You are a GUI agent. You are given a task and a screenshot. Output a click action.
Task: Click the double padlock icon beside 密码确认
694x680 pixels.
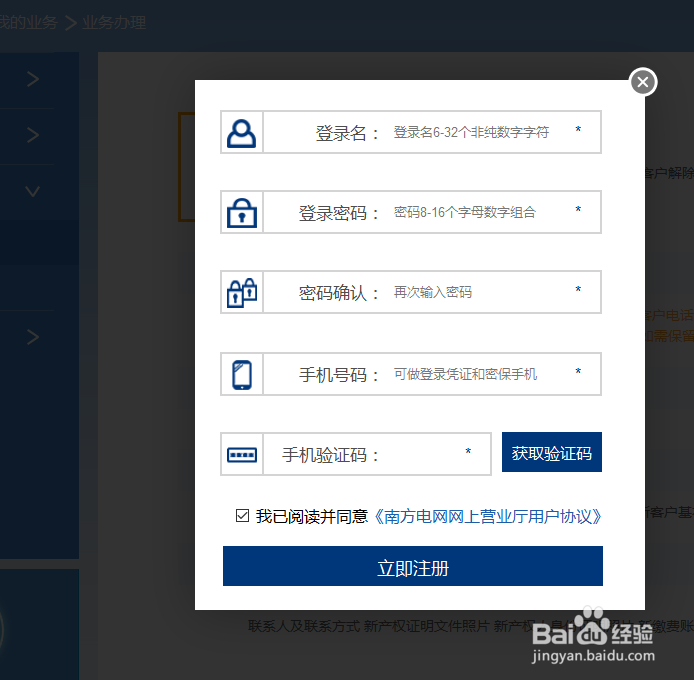242,292
